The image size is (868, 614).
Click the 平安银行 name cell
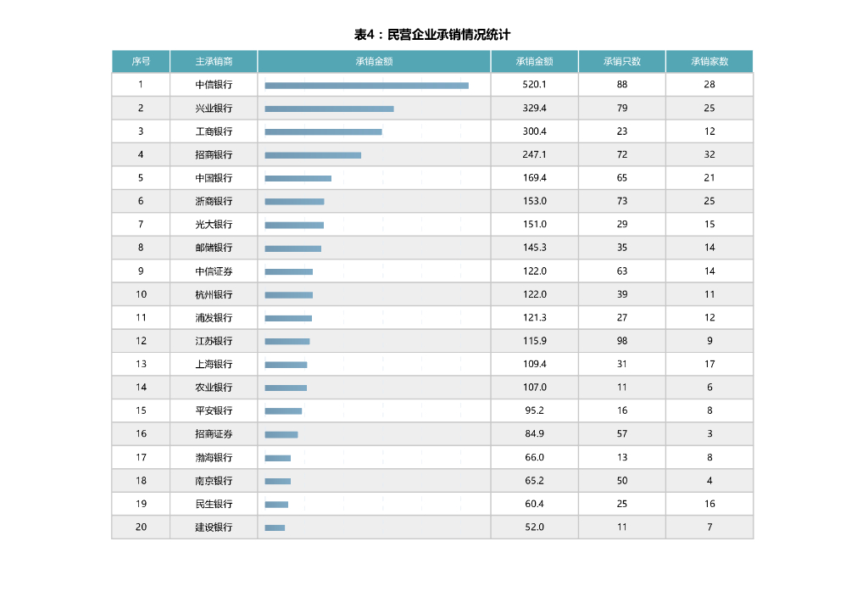coord(214,410)
